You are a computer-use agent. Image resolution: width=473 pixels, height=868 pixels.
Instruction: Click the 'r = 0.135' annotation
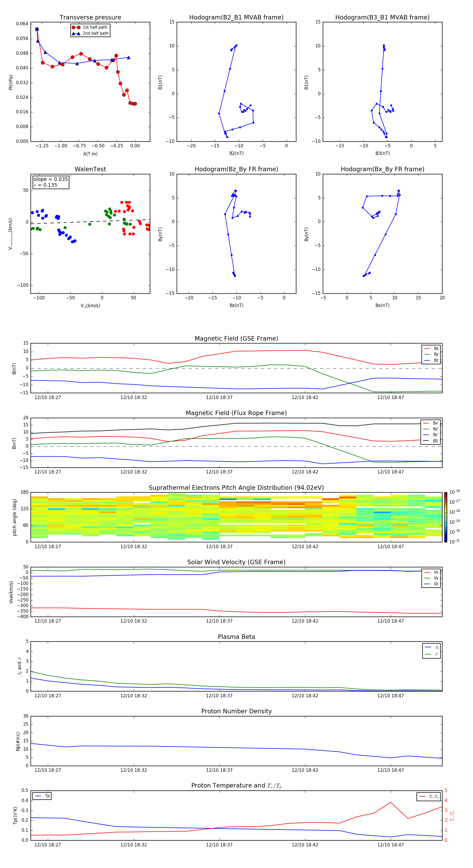[x=45, y=185]
